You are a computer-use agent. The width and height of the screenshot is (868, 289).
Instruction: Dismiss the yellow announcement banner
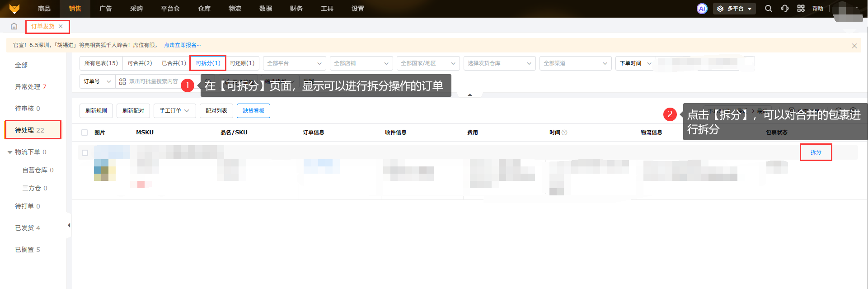pyautogui.click(x=854, y=46)
